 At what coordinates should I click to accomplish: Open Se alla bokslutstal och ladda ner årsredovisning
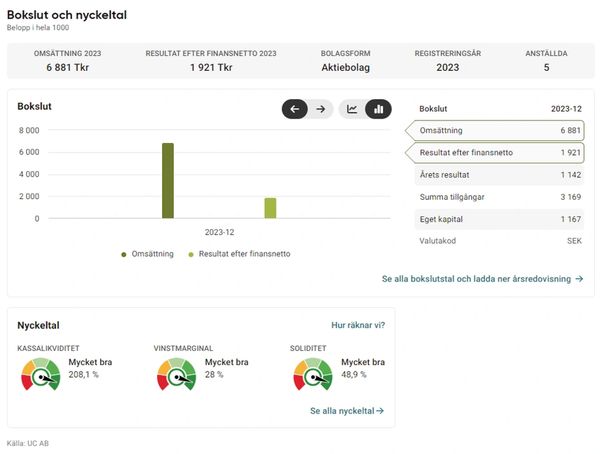(x=482, y=279)
